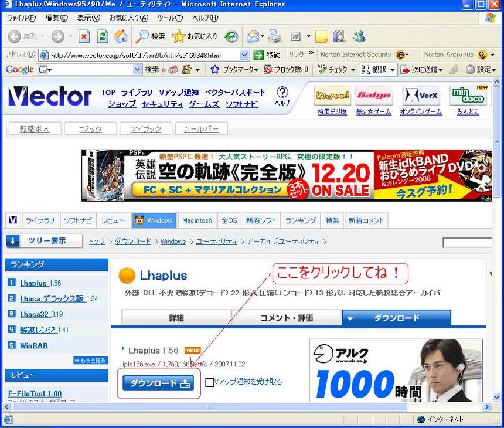Click the もっと見る button

tap(91, 361)
